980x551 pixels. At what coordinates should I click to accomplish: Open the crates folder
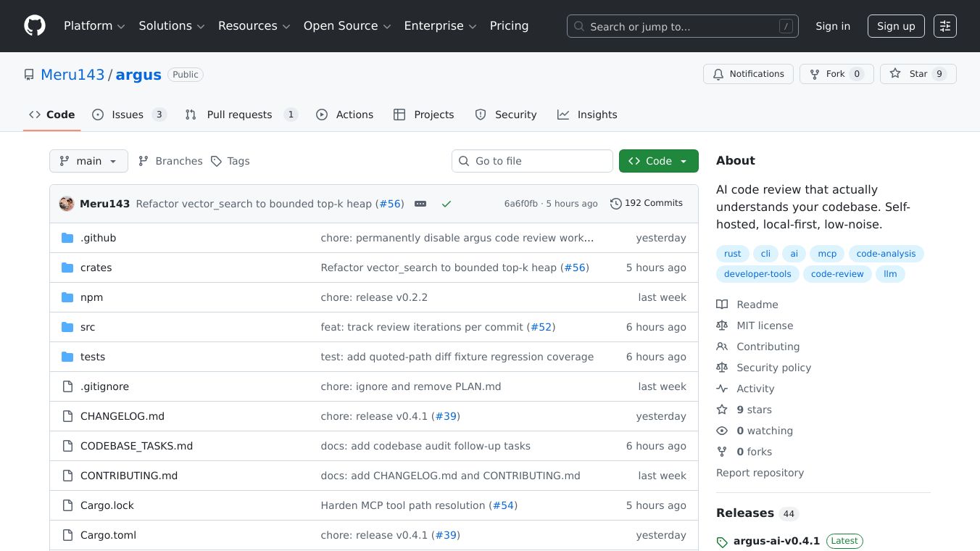click(x=96, y=268)
